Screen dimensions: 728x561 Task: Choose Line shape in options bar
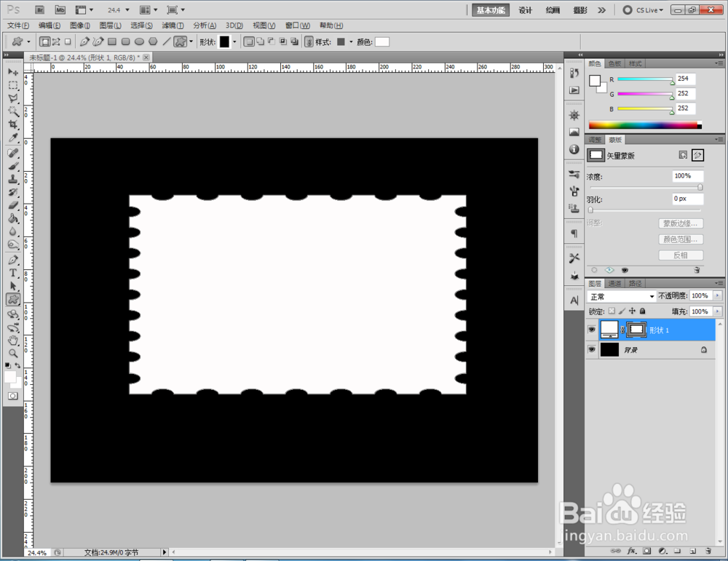(x=167, y=41)
